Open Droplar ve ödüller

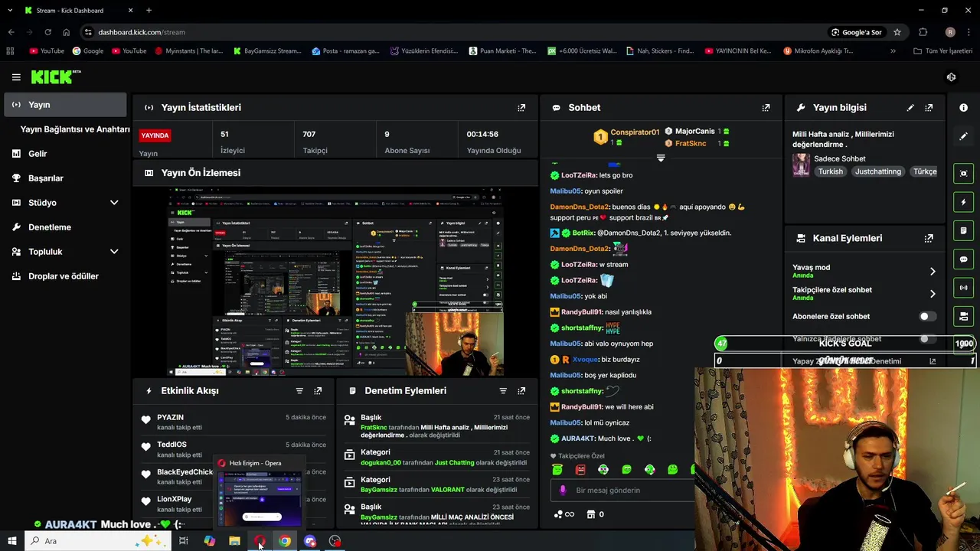(x=65, y=276)
